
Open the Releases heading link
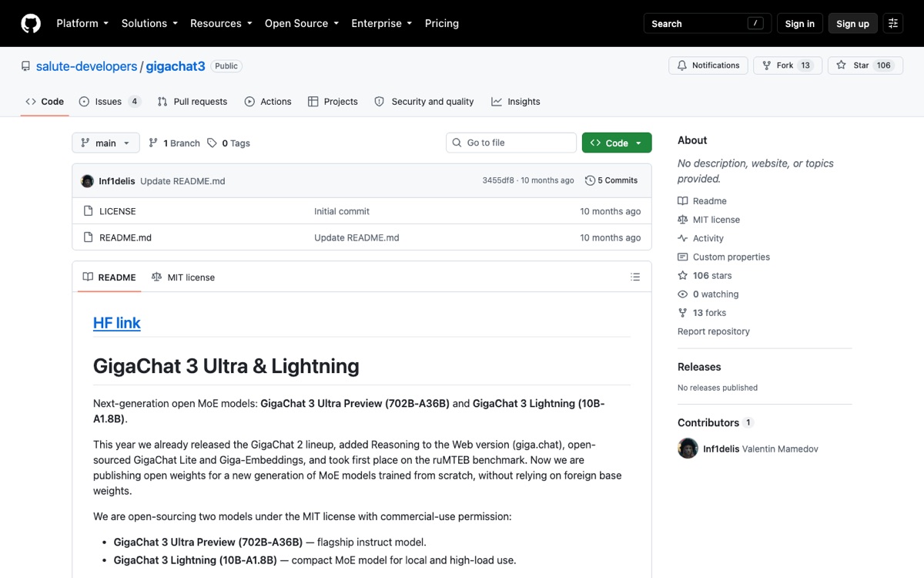(x=699, y=367)
